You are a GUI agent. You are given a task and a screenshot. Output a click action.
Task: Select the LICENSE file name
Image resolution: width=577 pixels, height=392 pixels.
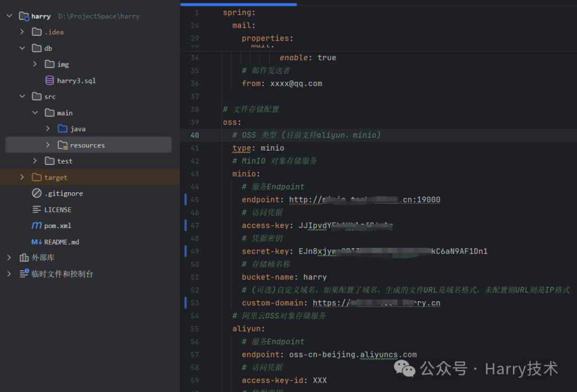pos(58,209)
